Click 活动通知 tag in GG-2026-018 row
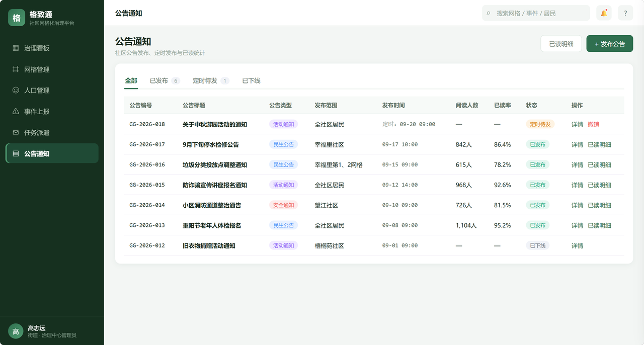The image size is (644, 345). pyautogui.click(x=284, y=124)
